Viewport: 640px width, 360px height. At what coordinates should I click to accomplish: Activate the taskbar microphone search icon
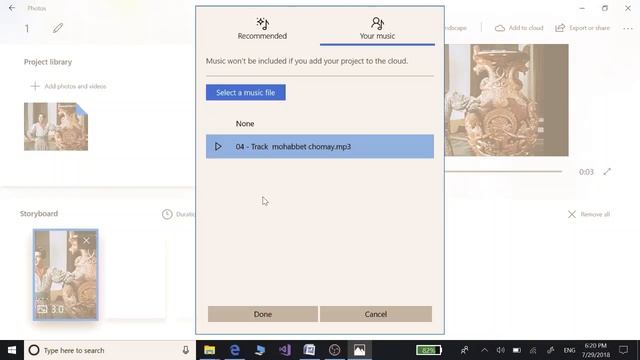pyautogui.click(x=186, y=350)
